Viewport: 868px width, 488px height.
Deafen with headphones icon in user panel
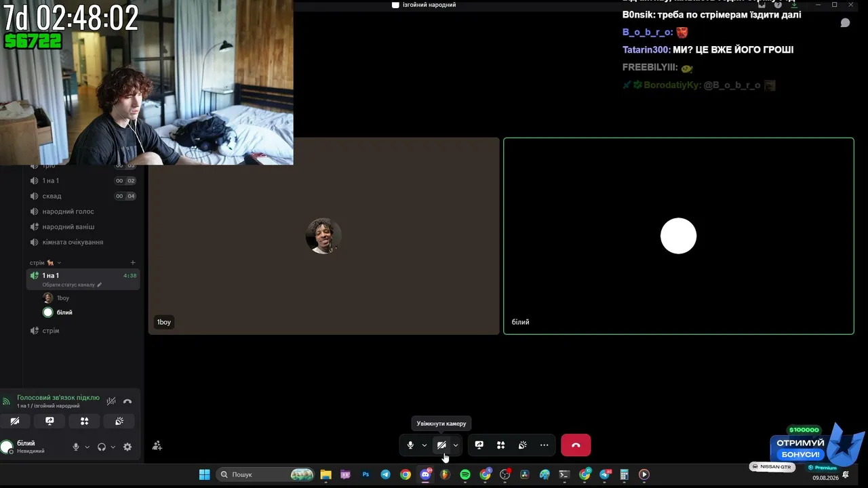click(102, 447)
